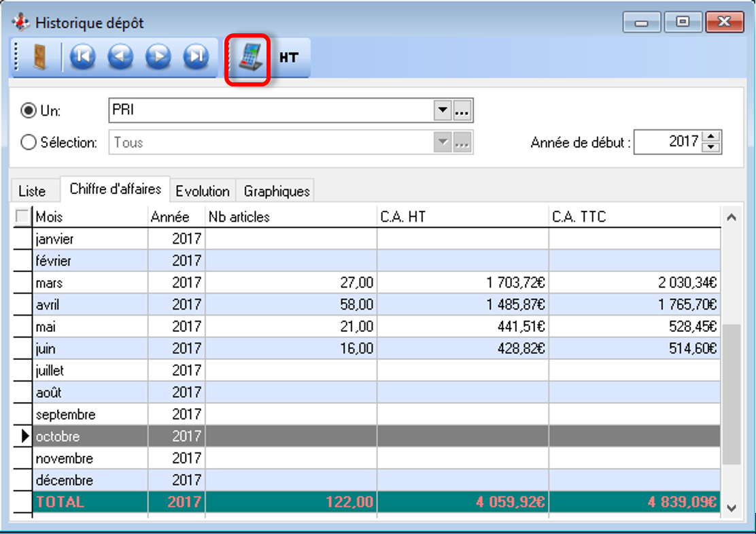Go to previous record arrow
This screenshot has height=534, width=756.
click(120, 57)
